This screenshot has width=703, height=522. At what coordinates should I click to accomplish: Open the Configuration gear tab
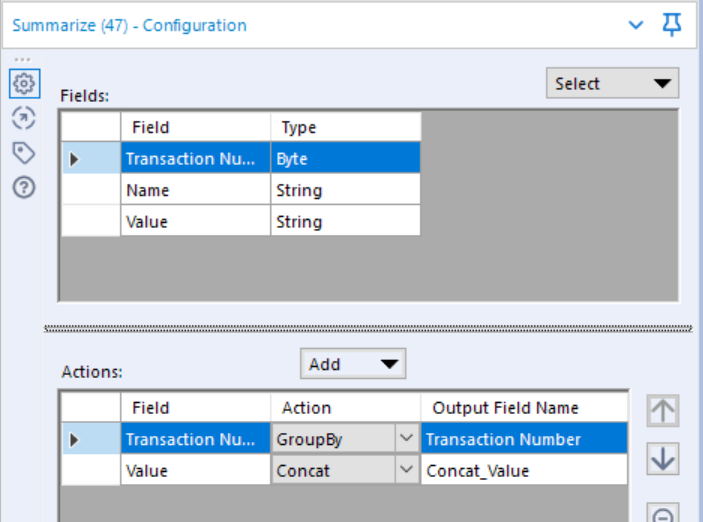click(x=24, y=83)
